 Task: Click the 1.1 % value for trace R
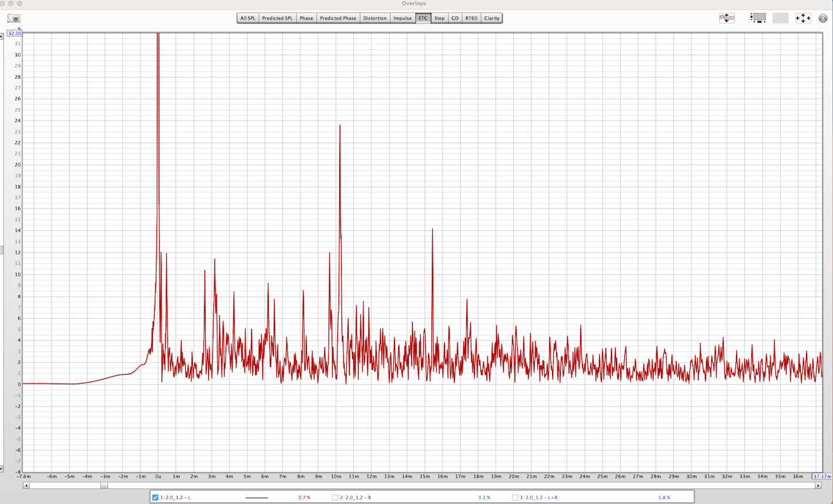[x=484, y=498]
